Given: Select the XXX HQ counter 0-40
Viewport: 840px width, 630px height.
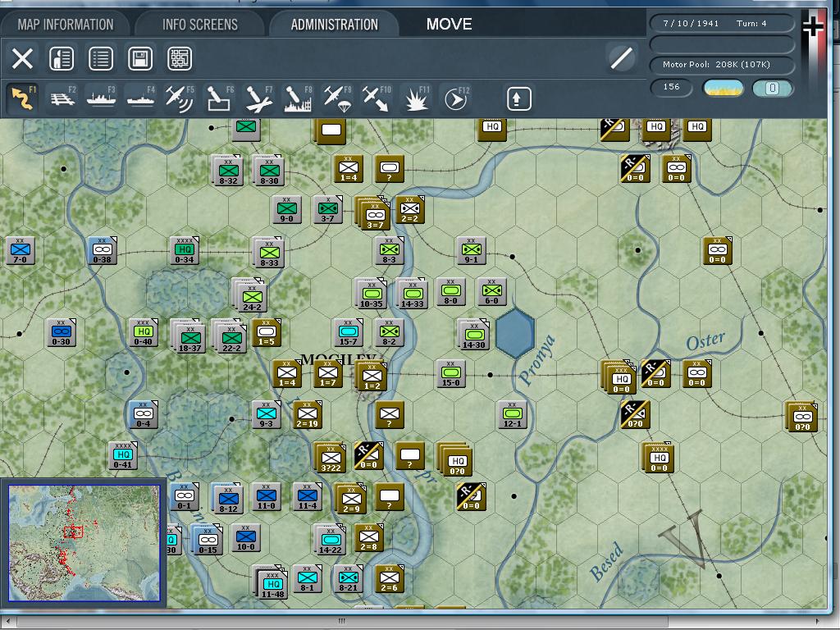Looking at the screenshot, I should (x=143, y=332).
